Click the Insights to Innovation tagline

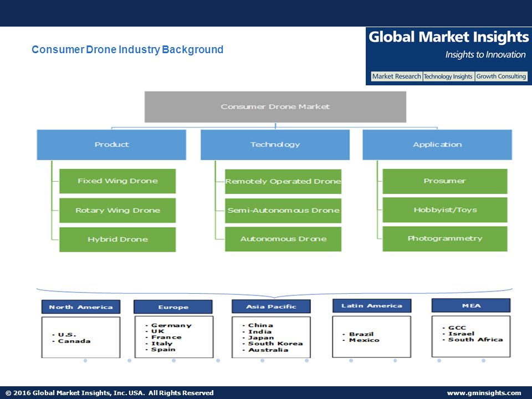(x=485, y=55)
